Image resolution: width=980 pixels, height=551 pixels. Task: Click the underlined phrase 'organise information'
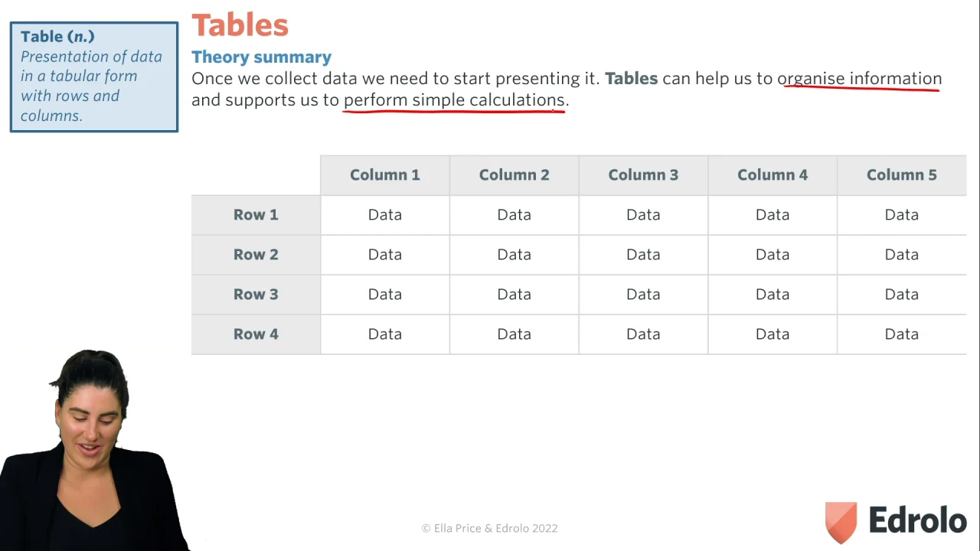point(859,79)
